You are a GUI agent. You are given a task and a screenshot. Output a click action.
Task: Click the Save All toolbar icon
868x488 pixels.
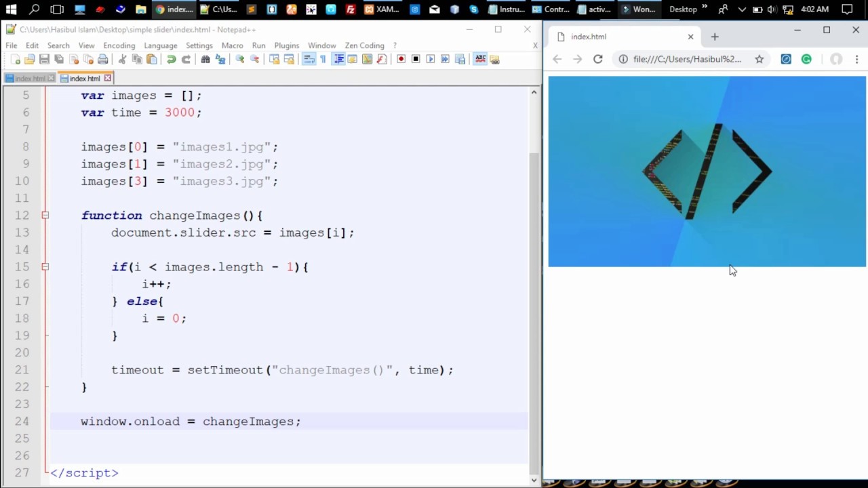click(x=59, y=60)
